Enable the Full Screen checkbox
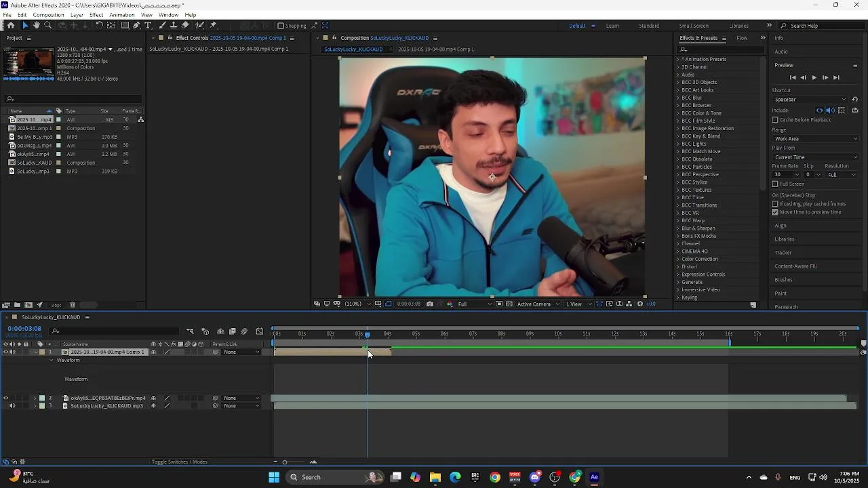The image size is (868, 488). [775, 184]
